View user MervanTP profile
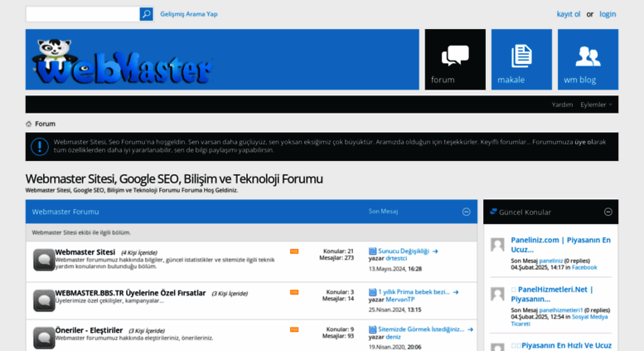The height and width of the screenshot is (351, 644). (x=400, y=300)
